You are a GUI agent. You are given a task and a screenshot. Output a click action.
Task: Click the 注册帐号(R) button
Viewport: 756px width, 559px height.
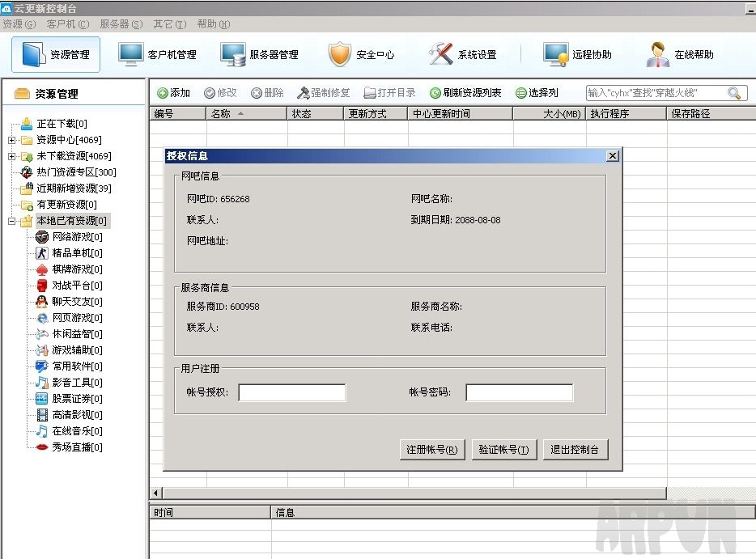[x=432, y=450]
